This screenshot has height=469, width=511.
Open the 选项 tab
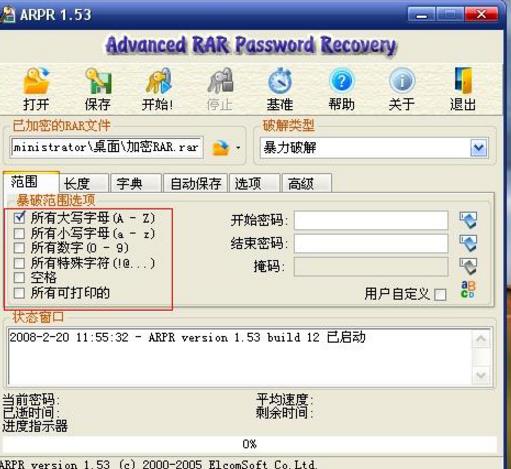(254, 183)
